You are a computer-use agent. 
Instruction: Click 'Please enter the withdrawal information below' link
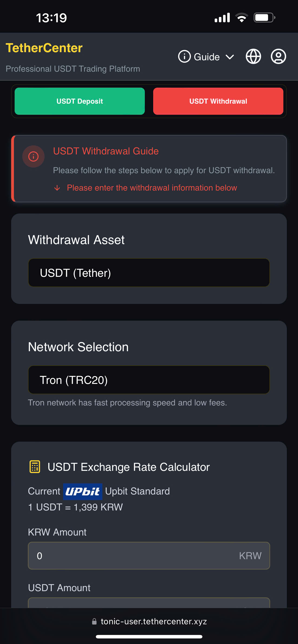pos(152,188)
